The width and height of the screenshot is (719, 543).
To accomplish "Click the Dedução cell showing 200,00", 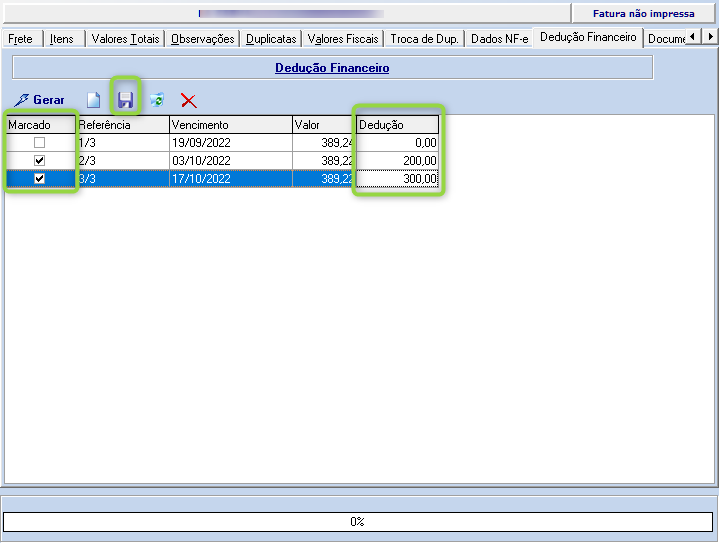I will tap(397, 161).
